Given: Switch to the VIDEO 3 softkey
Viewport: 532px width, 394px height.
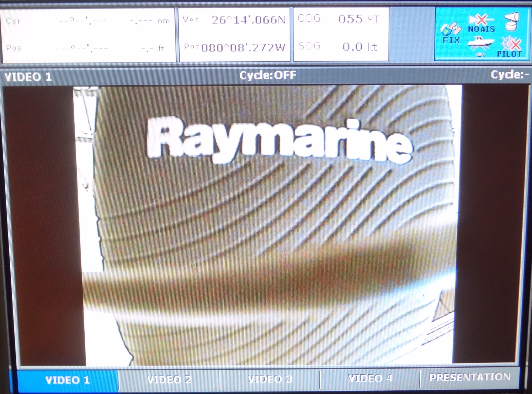Looking at the screenshot, I should pyautogui.click(x=270, y=379).
